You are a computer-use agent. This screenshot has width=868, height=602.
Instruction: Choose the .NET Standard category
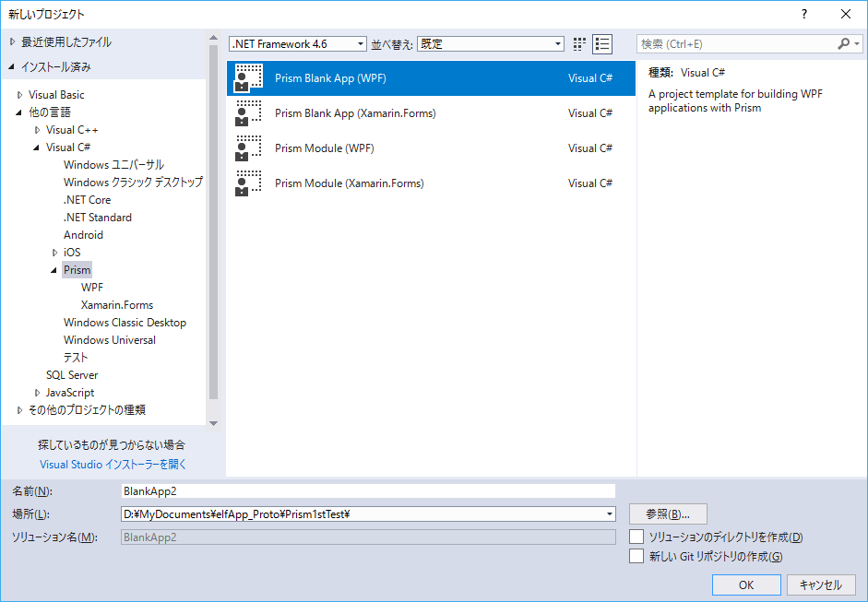pyautogui.click(x=98, y=218)
